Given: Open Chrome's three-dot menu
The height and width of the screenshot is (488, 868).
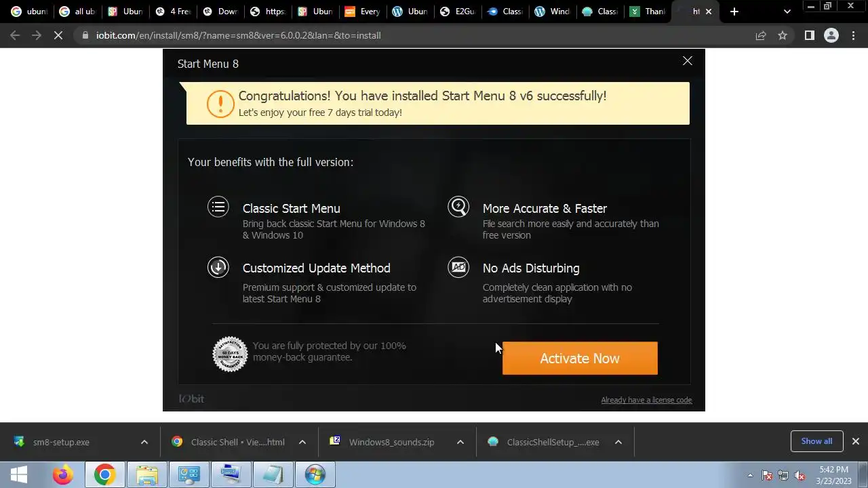Looking at the screenshot, I should tap(853, 35).
